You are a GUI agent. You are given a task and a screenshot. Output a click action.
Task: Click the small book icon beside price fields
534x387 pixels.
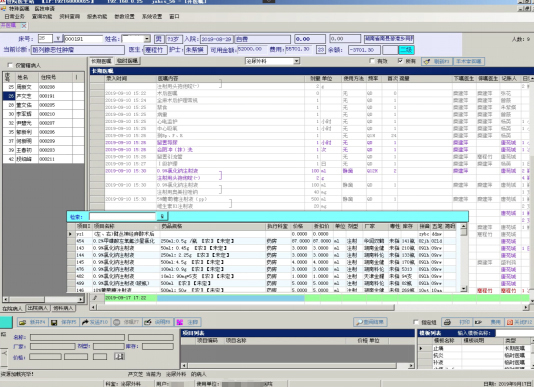(119, 356)
